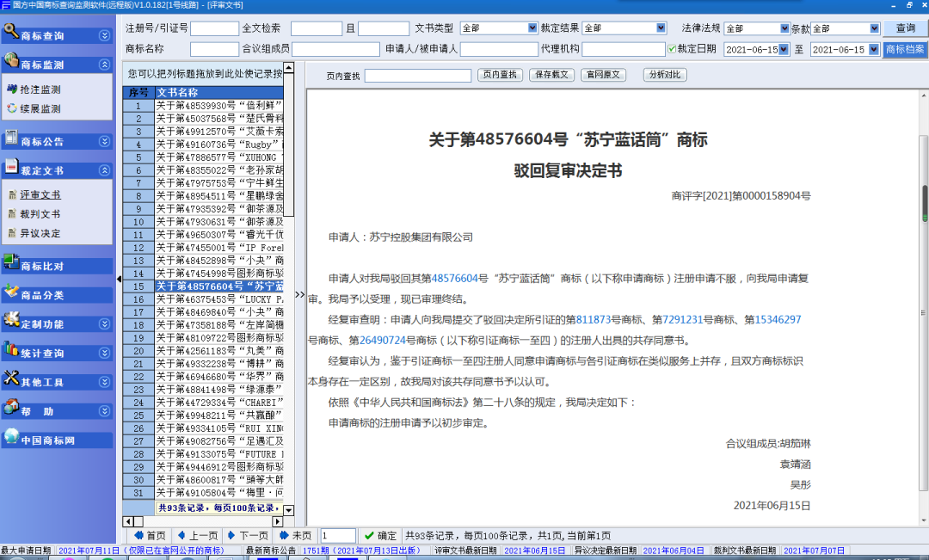Click the 帮助 sidebar icon
This screenshot has height=560, width=929.
point(10,407)
